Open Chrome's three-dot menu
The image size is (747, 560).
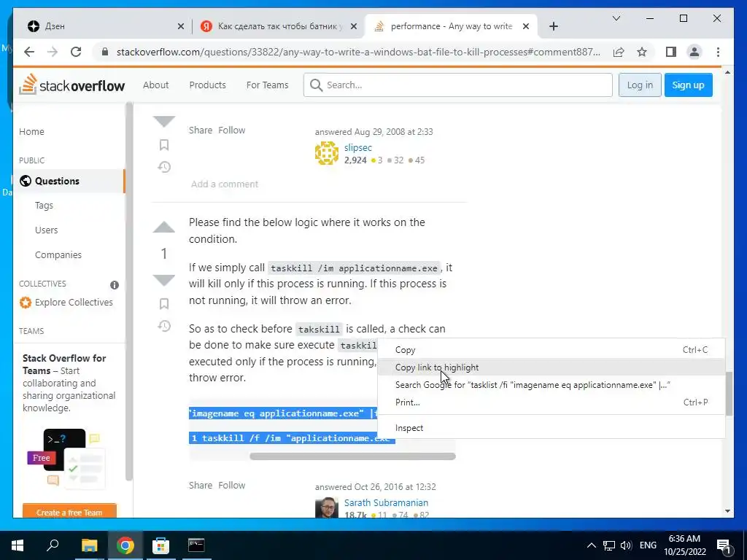click(x=718, y=52)
